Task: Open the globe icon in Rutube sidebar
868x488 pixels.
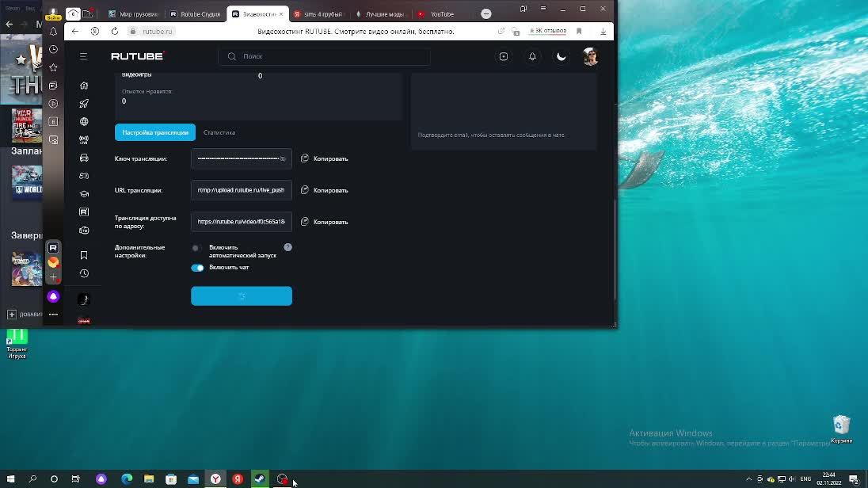Action: pos(84,122)
